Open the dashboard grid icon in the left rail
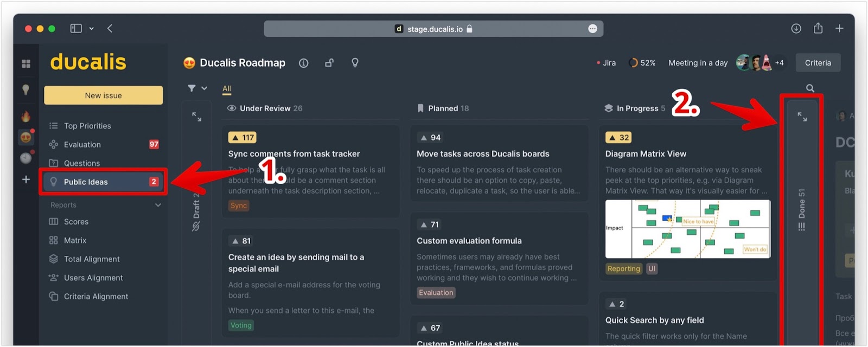This screenshot has height=347, width=868. point(25,63)
